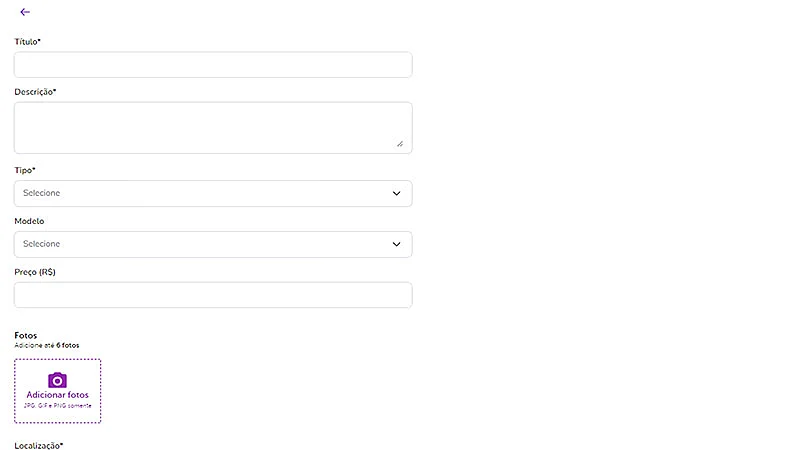Click the Tipo* field label
Image resolution: width=800 pixels, height=450 pixels.
point(25,171)
